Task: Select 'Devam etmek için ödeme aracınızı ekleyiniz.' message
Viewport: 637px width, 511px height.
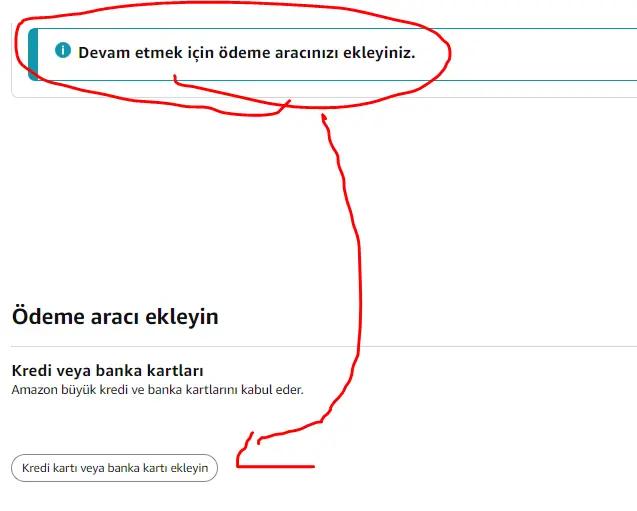Action: pos(247,53)
